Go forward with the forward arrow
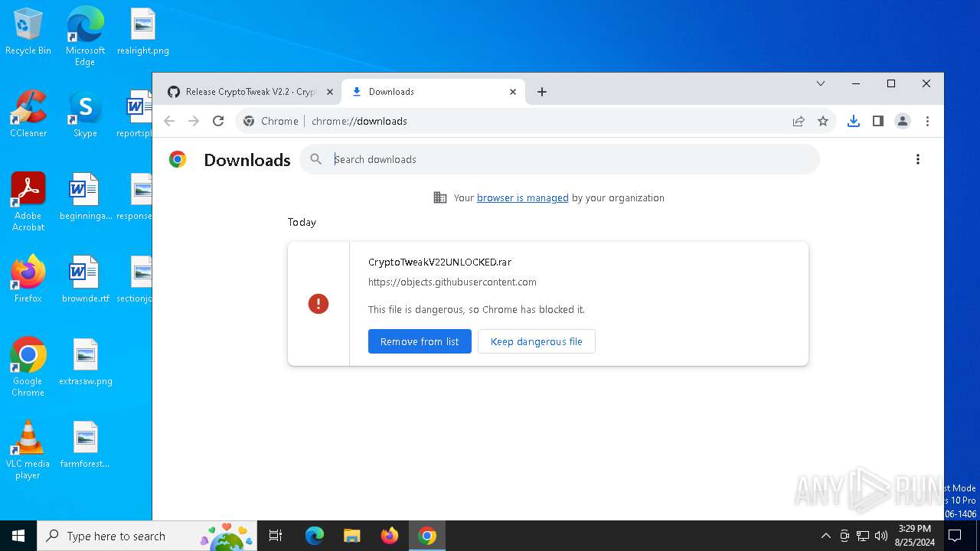 point(194,121)
